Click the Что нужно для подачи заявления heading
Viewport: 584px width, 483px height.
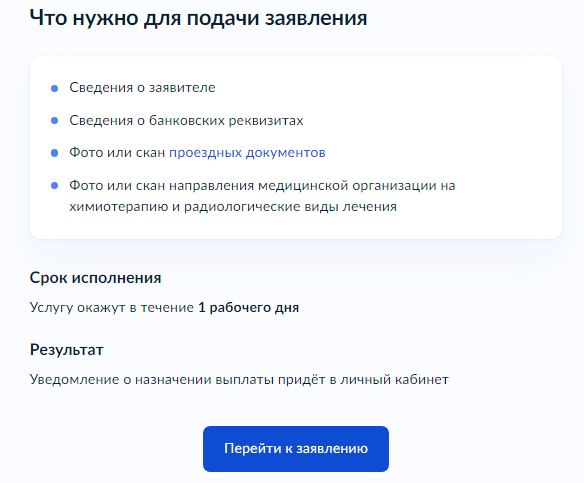199,18
